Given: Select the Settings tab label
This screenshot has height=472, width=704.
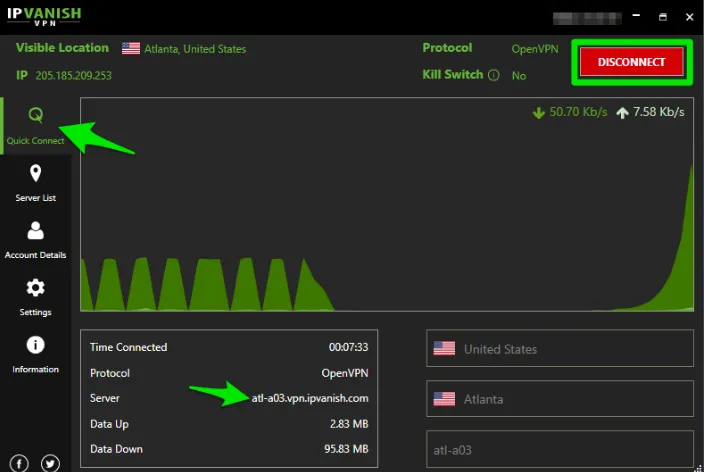Looking at the screenshot, I should click(x=35, y=312).
